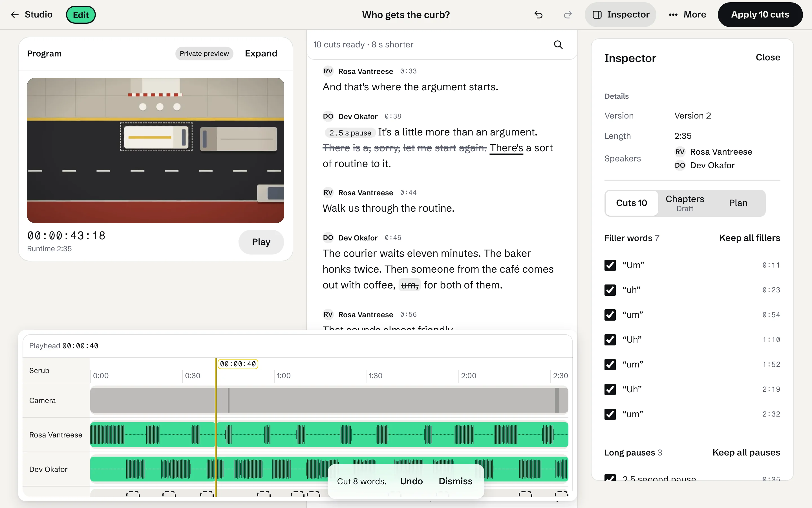Uncheck the "um" filler at 0:54

pos(610,315)
